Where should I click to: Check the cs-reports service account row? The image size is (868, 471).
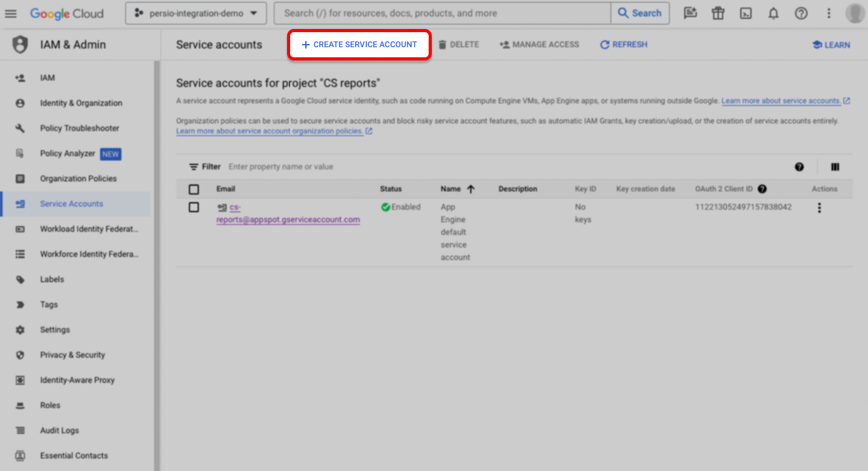(x=193, y=207)
